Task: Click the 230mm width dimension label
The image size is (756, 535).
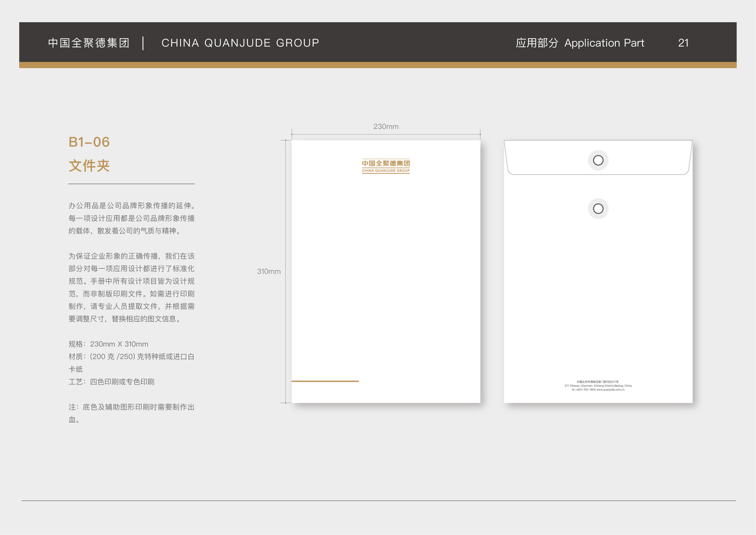Action: pos(386,127)
